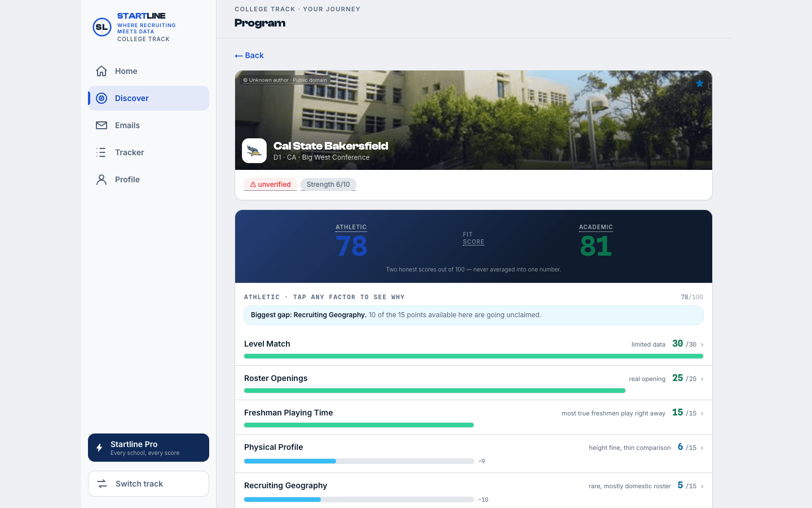Click the Profile person icon

(x=101, y=179)
